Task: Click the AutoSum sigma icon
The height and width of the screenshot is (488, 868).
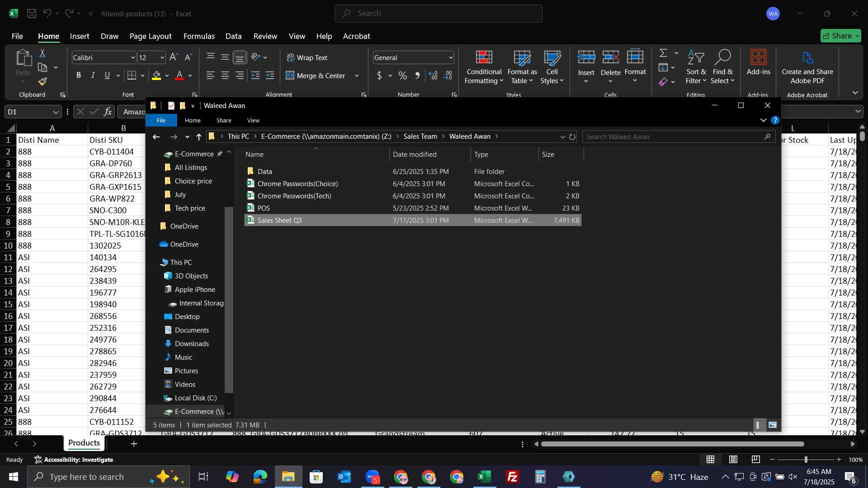Action: (663, 53)
